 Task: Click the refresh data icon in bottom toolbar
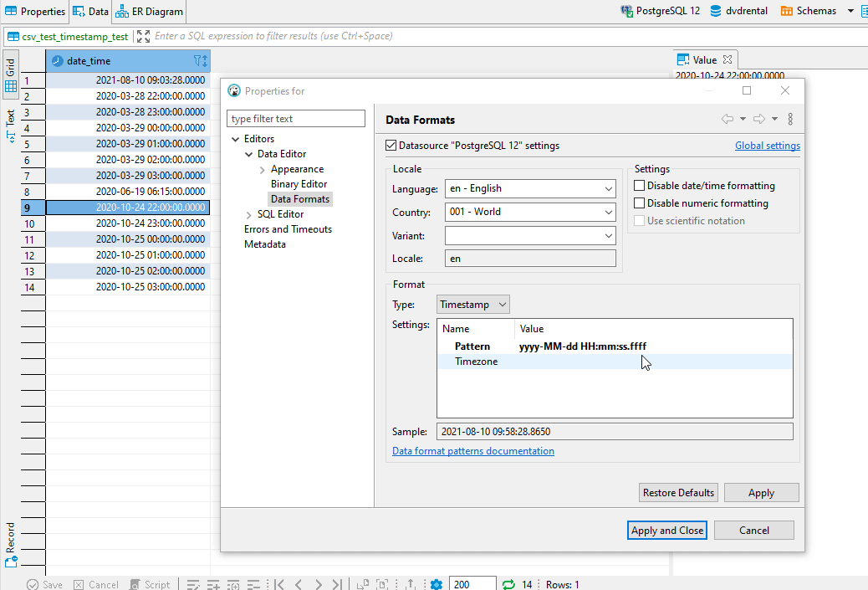pos(508,584)
